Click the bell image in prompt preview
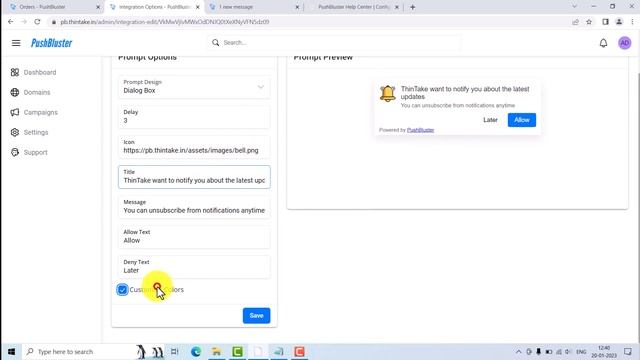This screenshot has width=640, height=360. click(387, 93)
